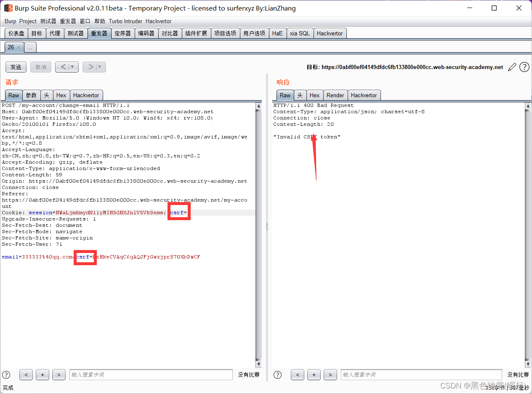Image resolution: width=532 pixels, height=394 pixels.
Task: Switch to the 仪表盘 tab
Action: point(16,33)
